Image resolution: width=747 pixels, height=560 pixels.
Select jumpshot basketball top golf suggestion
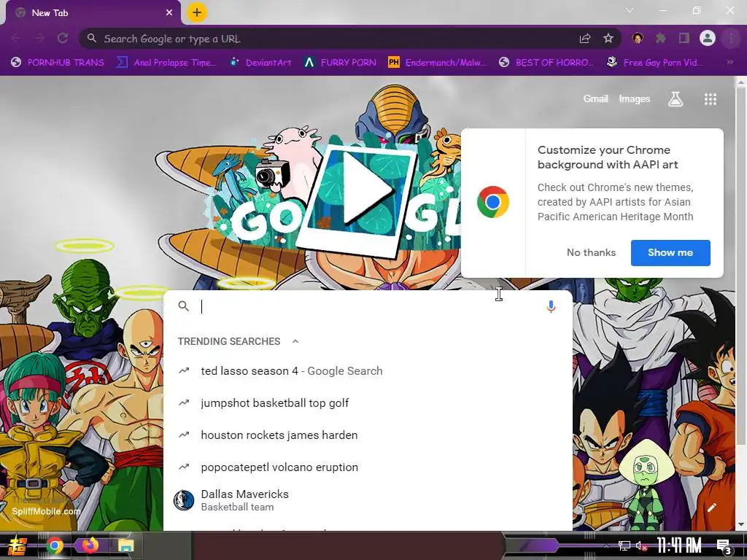[x=368, y=402]
